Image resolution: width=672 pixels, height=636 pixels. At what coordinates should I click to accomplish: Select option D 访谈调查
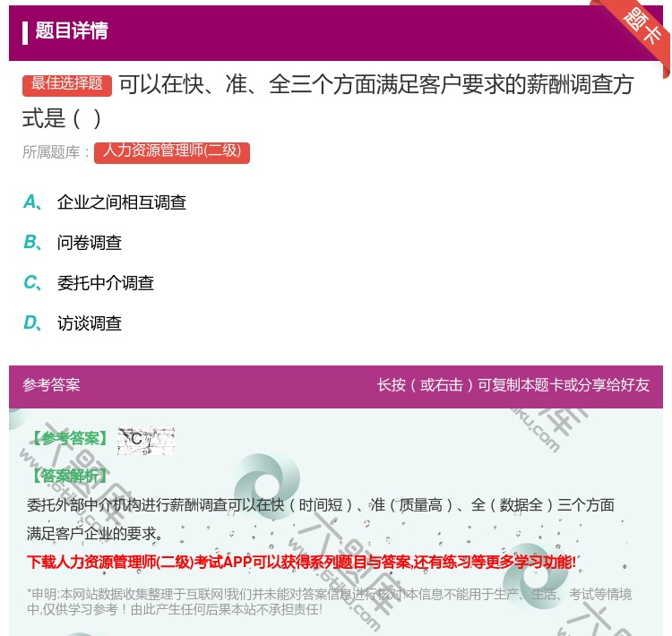click(x=73, y=323)
